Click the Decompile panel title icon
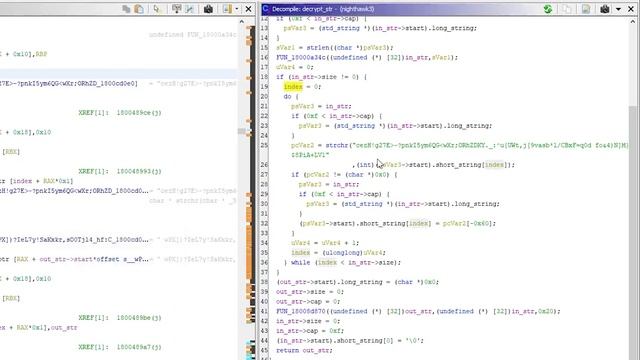 pyautogui.click(x=266, y=9)
